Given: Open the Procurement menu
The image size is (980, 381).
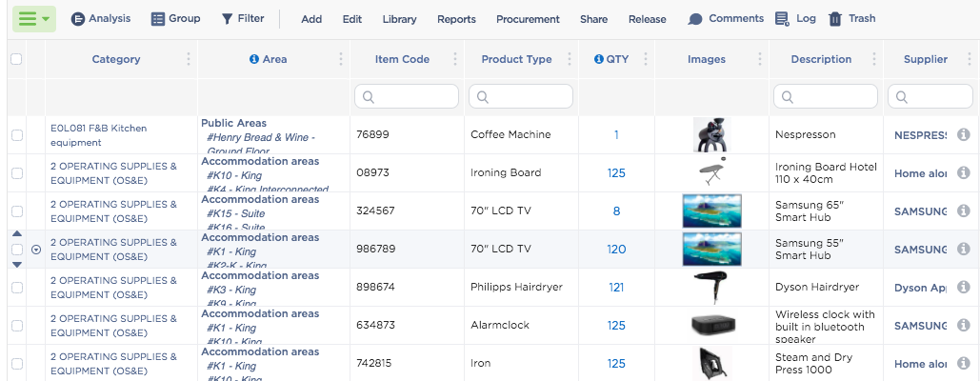Looking at the screenshot, I should [528, 19].
